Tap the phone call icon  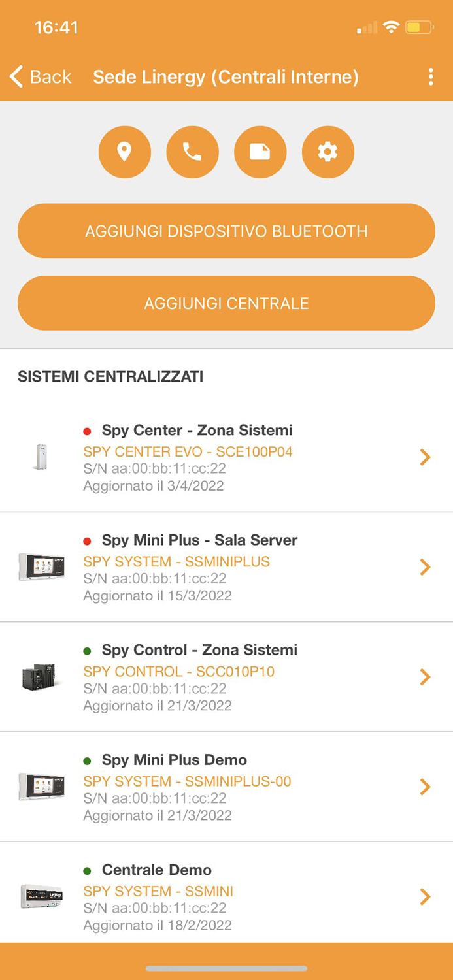pos(192,152)
